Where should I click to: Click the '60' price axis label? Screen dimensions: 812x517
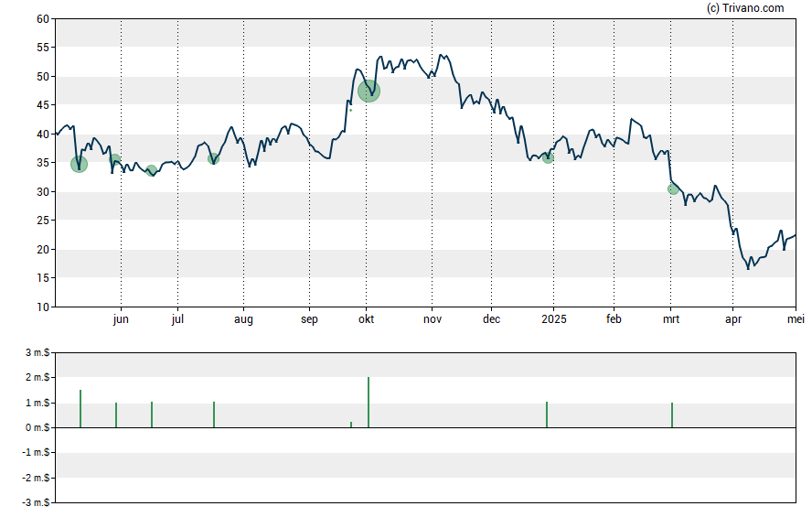pyautogui.click(x=43, y=19)
